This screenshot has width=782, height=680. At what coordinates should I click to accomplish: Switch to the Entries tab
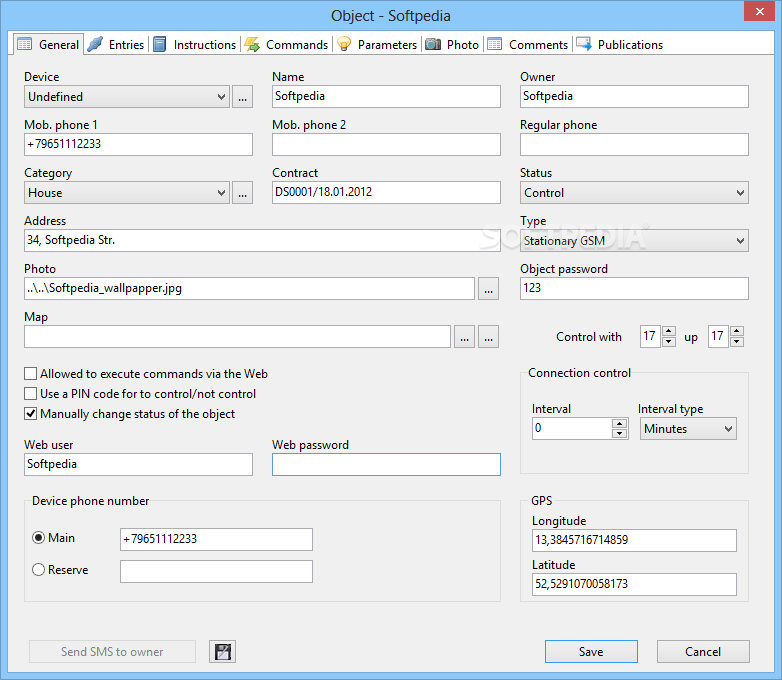[x=116, y=44]
